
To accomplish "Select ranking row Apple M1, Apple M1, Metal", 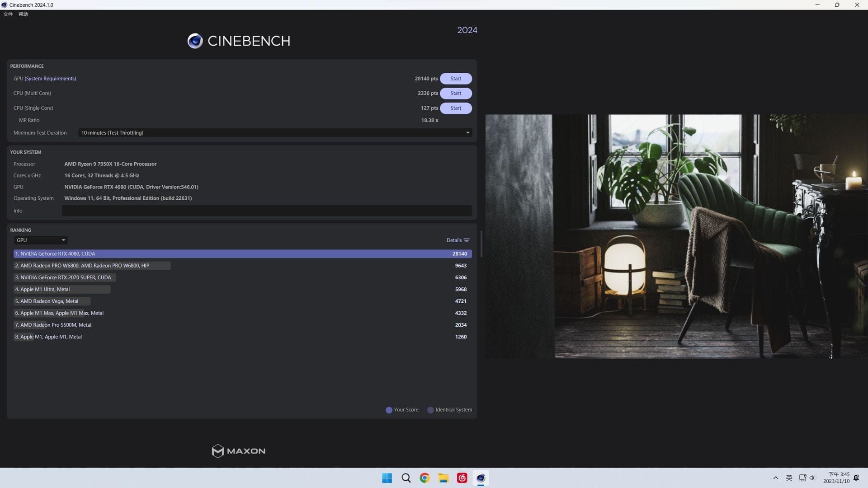I will coord(242,337).
